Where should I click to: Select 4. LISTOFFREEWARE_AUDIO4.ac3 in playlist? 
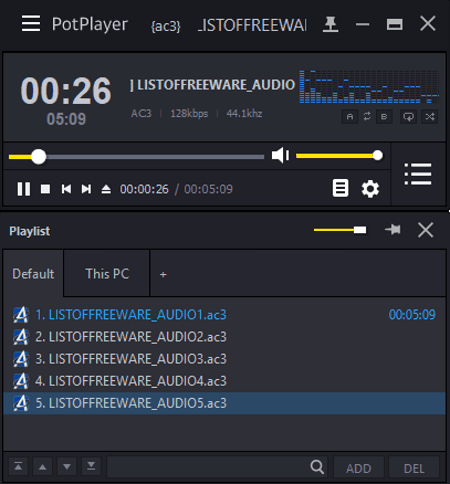pyautogui.click(x=224, y=381)
